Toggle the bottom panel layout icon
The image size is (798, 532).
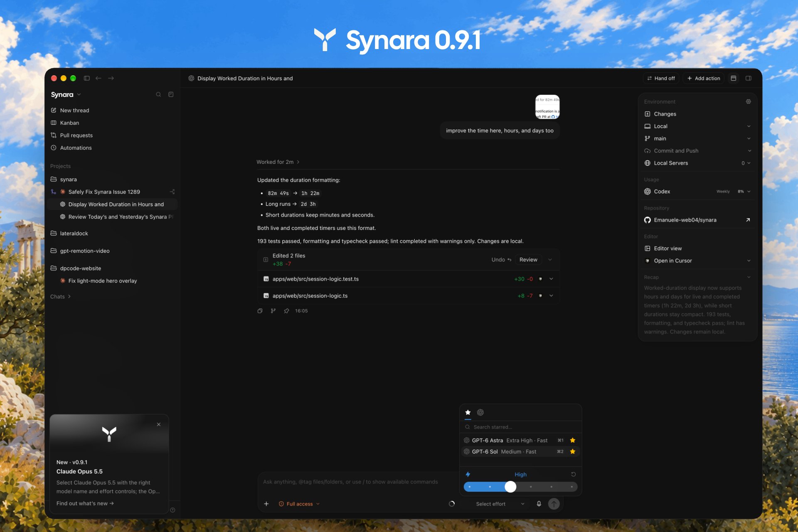pyautogui.click(x=734, y=78)
